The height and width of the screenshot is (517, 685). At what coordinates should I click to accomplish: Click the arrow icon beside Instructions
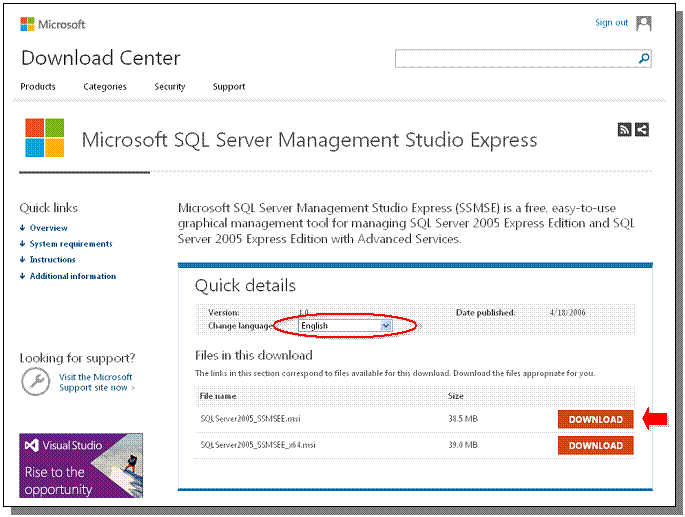[x=22, y=260]
